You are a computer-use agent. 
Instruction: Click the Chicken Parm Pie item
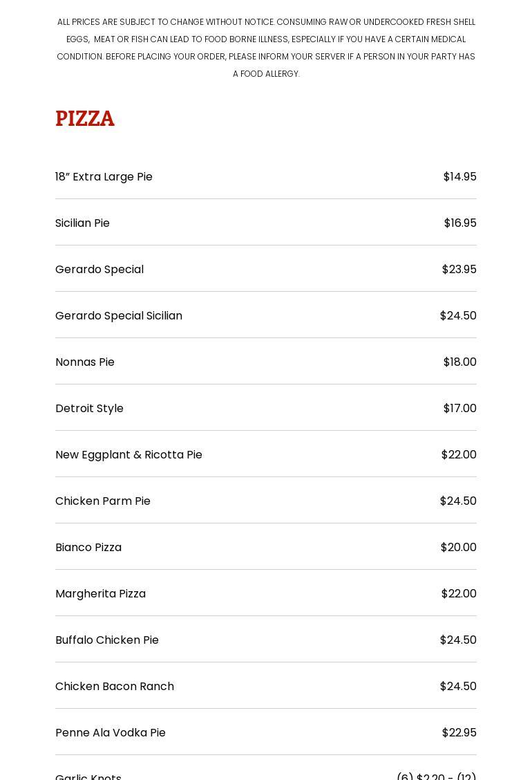pyautogui.click(x=103, y=501)
